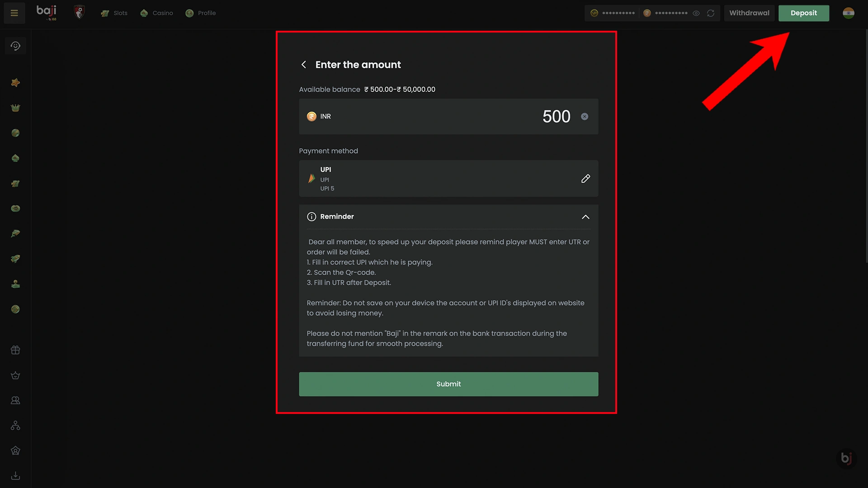The height and width of the screenshot is (488, 868).
Task: Open the Withdrawal page
Action: (x=749, y=13)
